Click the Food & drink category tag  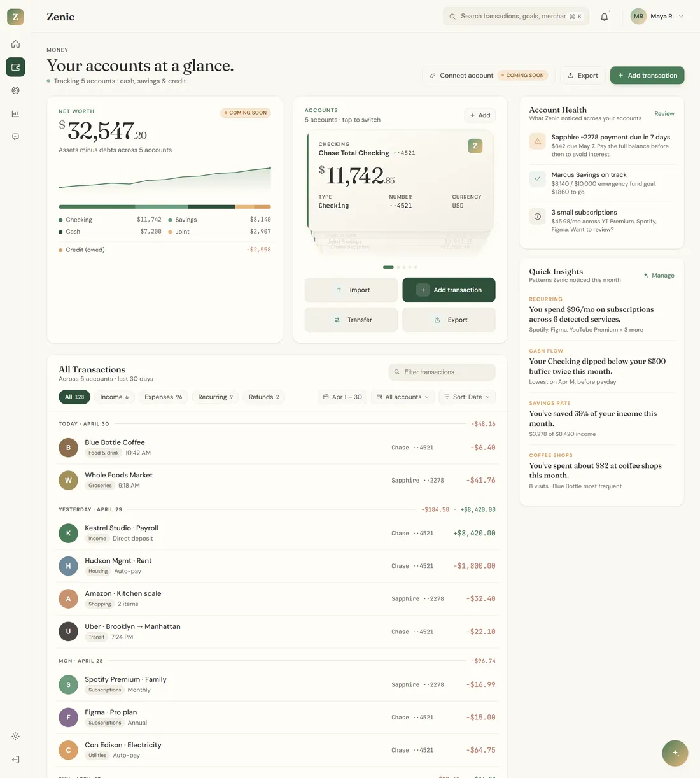pos(104,453)
